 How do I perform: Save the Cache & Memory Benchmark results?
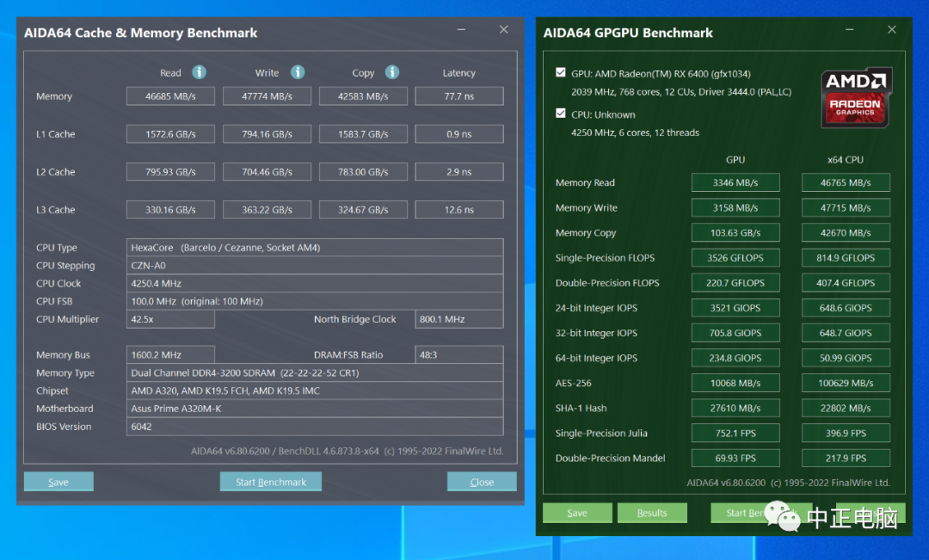[58, 482]
